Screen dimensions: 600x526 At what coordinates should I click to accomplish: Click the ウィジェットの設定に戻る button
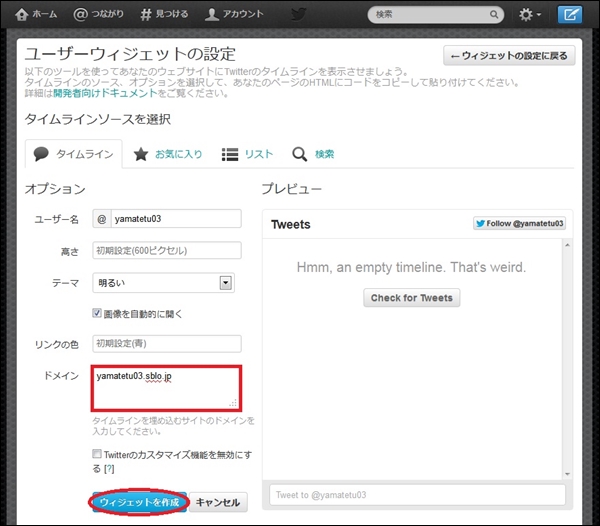tap(509, 56)
